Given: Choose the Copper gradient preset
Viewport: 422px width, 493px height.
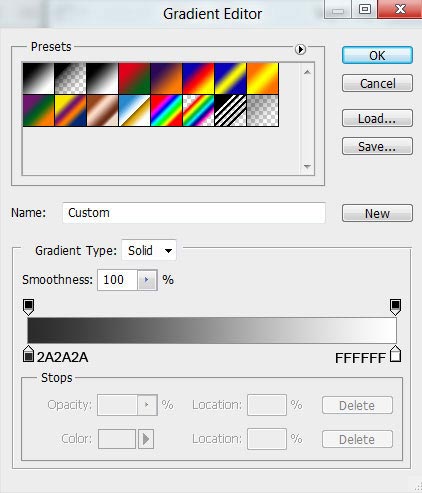Looking at the screenshot, I should (102, 111).
